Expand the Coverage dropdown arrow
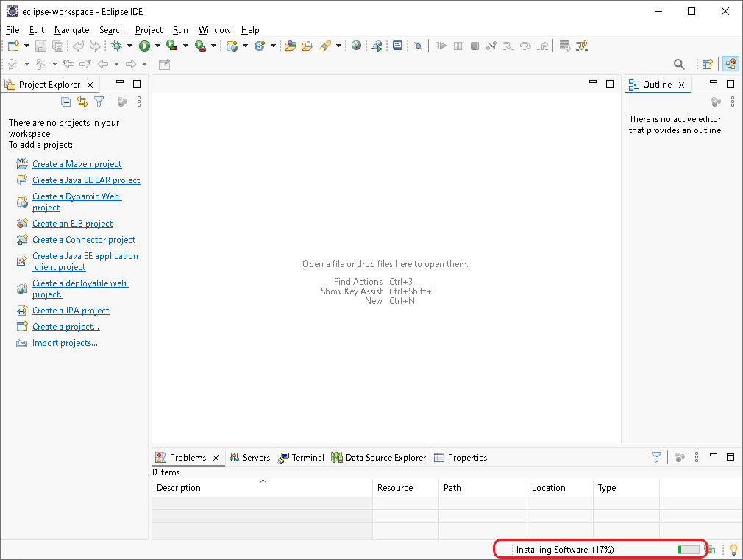Screen dimensions: 743x560 185,46
